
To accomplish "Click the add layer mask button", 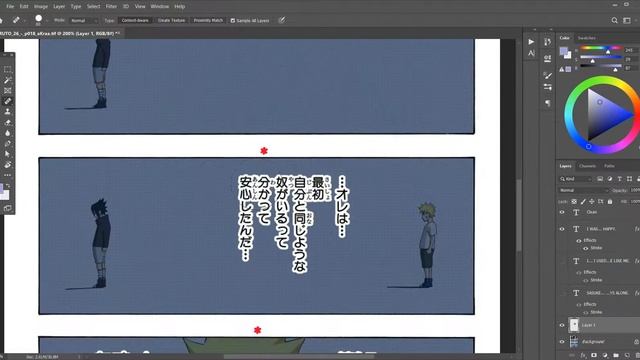I will coord(594,356).
